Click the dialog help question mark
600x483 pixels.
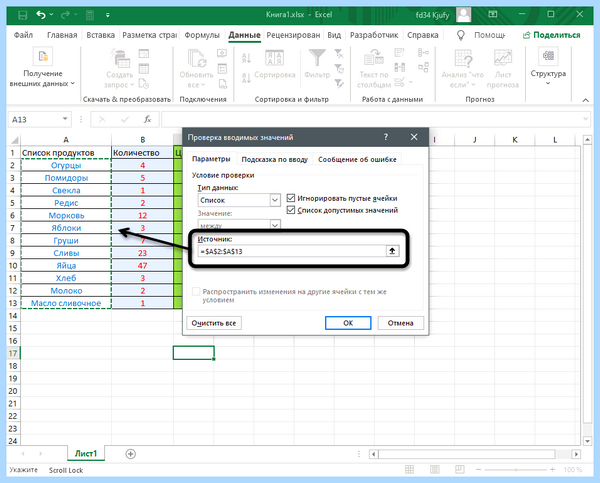point(386,137)
